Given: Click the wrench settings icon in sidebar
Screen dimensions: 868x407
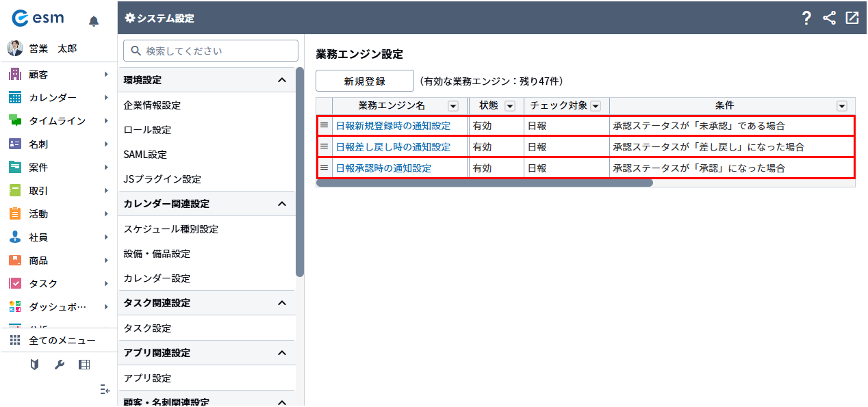Looking at the screenshot, I should pyautogui.click(x=60, y=365).
